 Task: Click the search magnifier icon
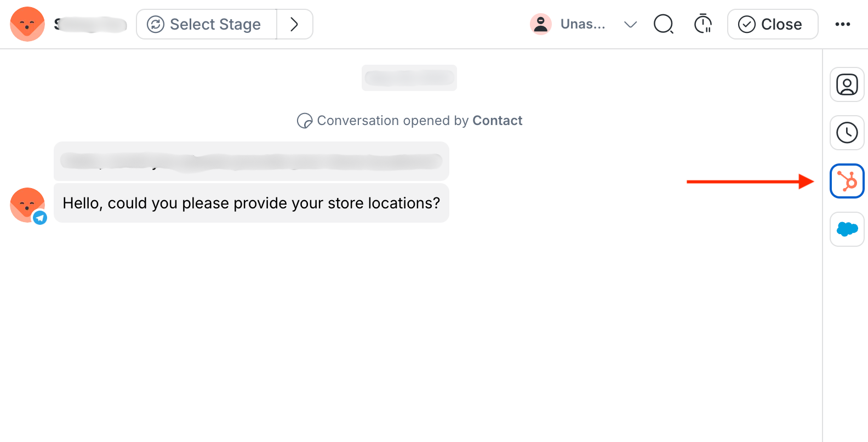coord(664,24)
